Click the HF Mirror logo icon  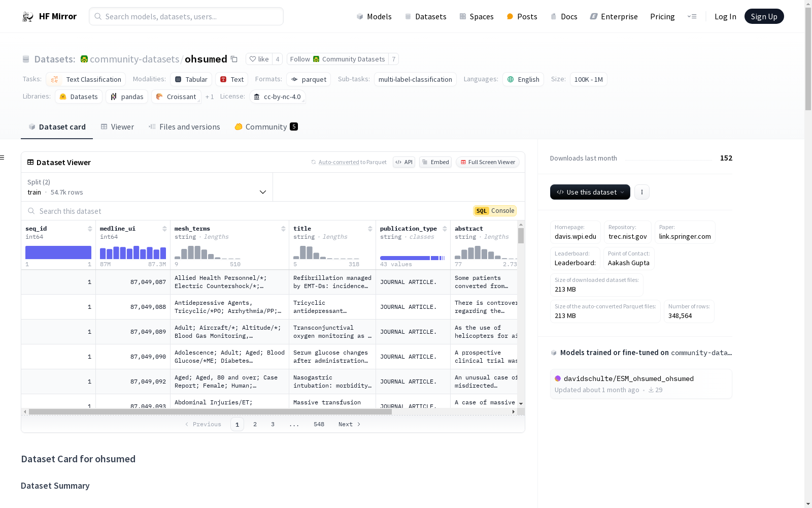coord(27,17)
